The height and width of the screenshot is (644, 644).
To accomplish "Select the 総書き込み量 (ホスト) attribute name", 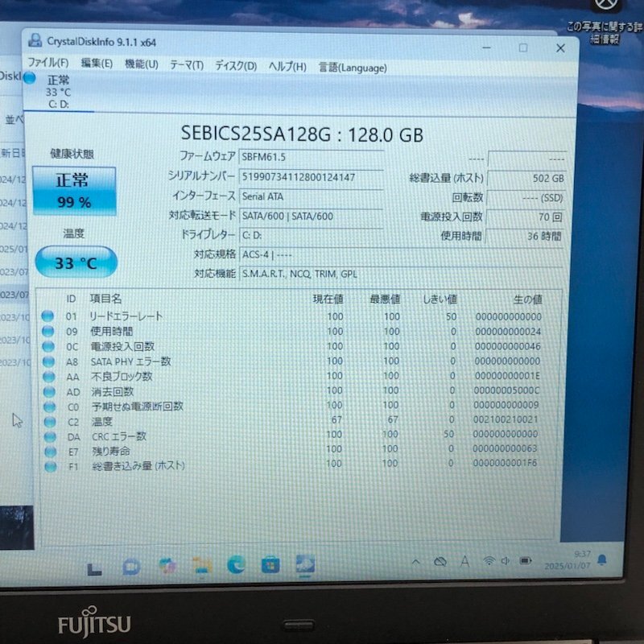I will pos(138,466).
